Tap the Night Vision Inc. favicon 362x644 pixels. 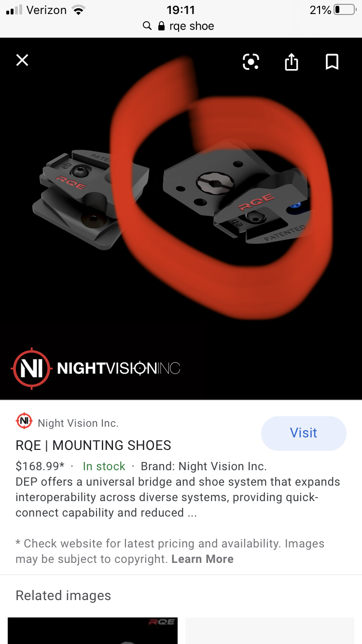[24, 421]
